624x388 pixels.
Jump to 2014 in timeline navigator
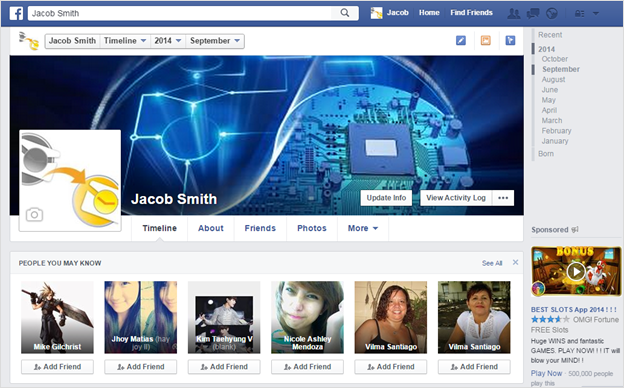point(546,49)
